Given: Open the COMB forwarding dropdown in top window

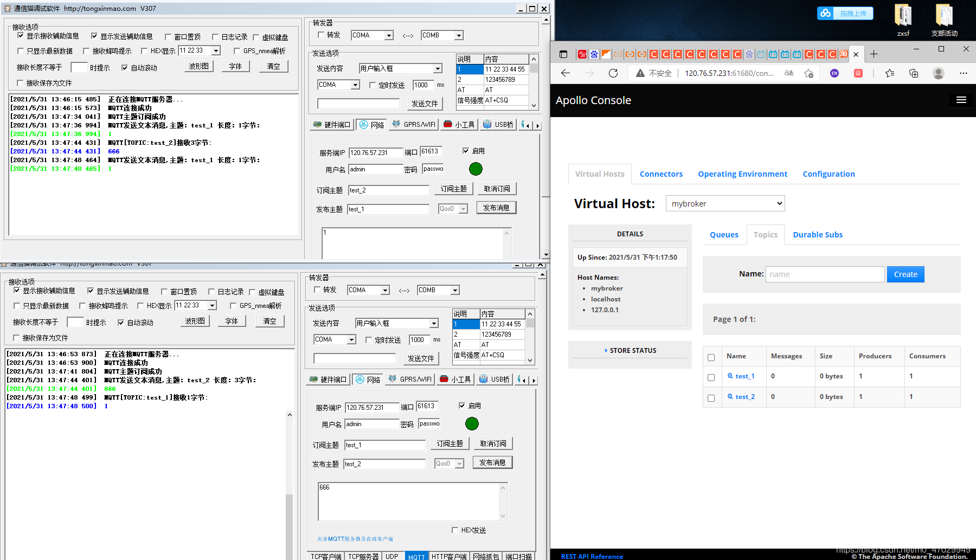Looking at the screenshot, I should [x=459, y=35].
